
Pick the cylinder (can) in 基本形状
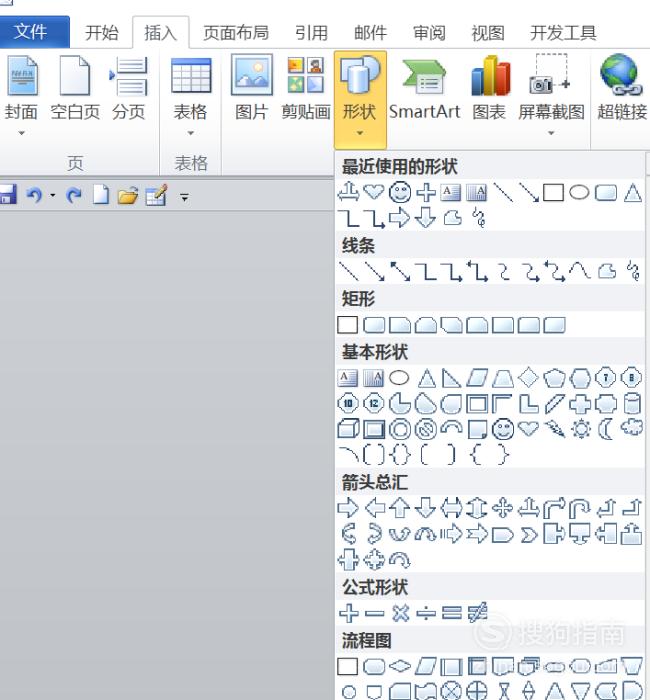point(631,404)
